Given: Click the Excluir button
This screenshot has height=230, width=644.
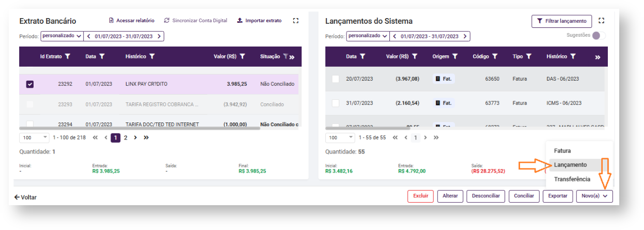Looking at the screenshot, I should click(x=420, y=196).
